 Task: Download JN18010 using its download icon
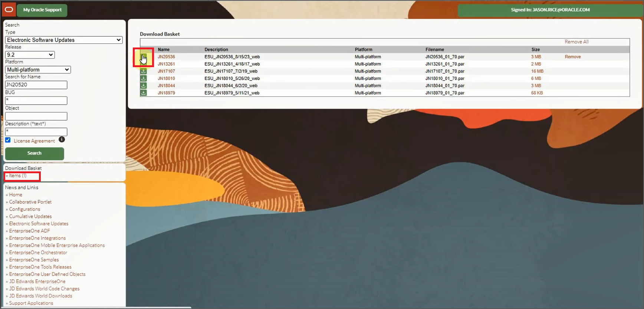coord(143,78)
